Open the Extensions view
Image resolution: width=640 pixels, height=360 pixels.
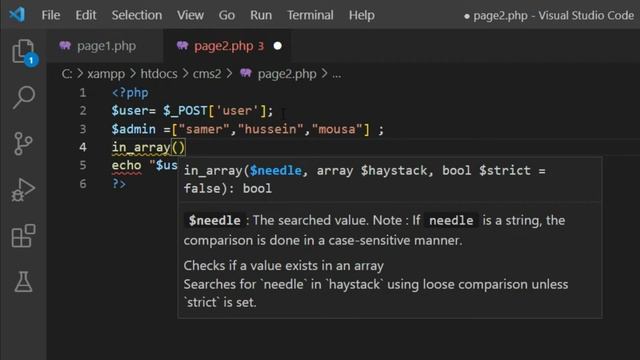click(23, 236)
